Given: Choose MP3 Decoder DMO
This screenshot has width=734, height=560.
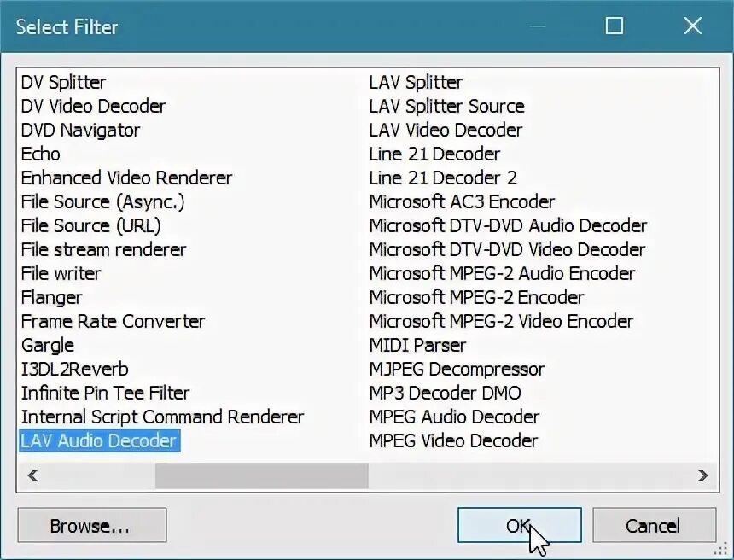Looking at the screenshot, I should [446, 393].
